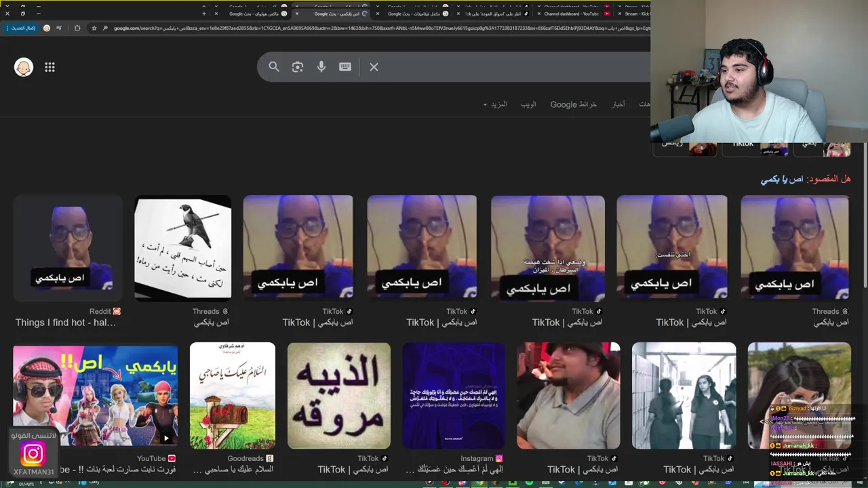Viewport: 868px width, 488px height.
Task: Close the active اص يابكمي search tab
Action: click(296, 14)
